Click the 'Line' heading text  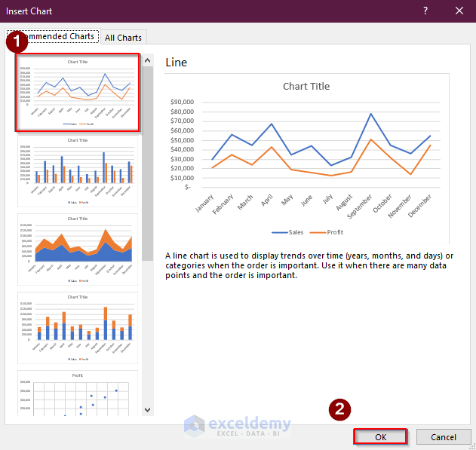point(176,63)
